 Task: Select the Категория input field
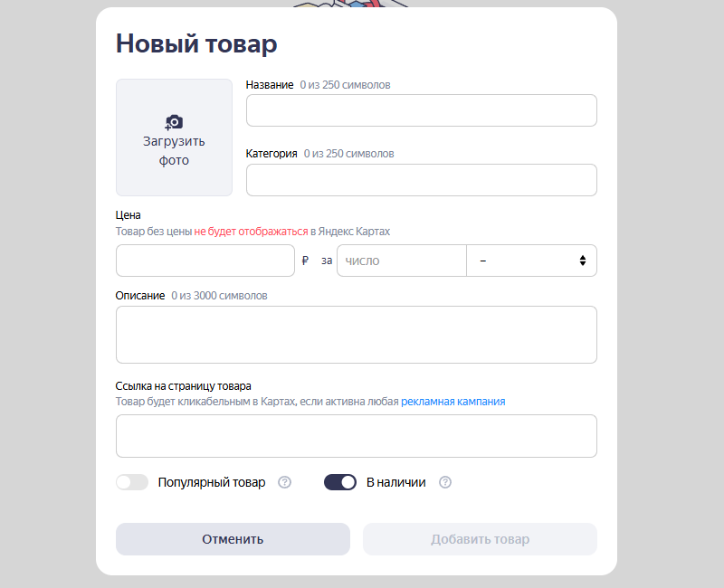pos(421,179)
